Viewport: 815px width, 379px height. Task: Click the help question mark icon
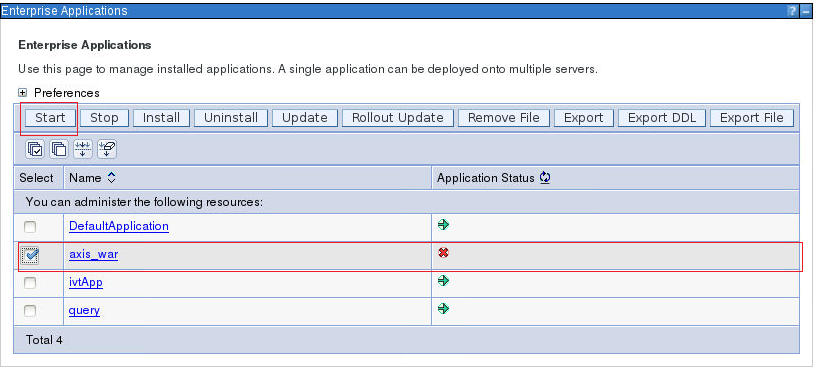click(x=792, y=10)
